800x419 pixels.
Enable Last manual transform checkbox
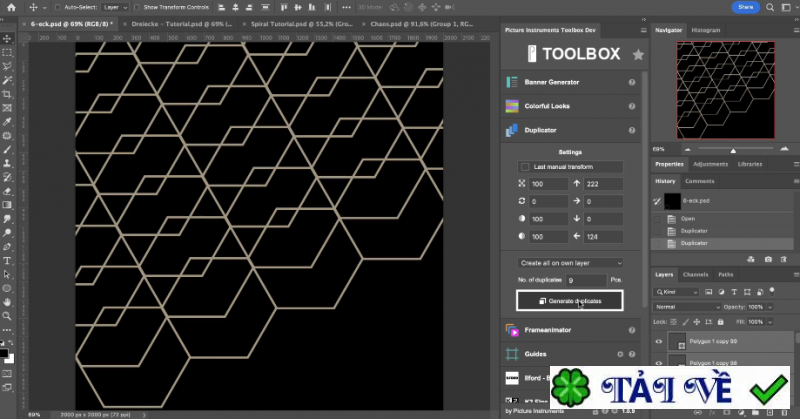[x=525, y=167]
